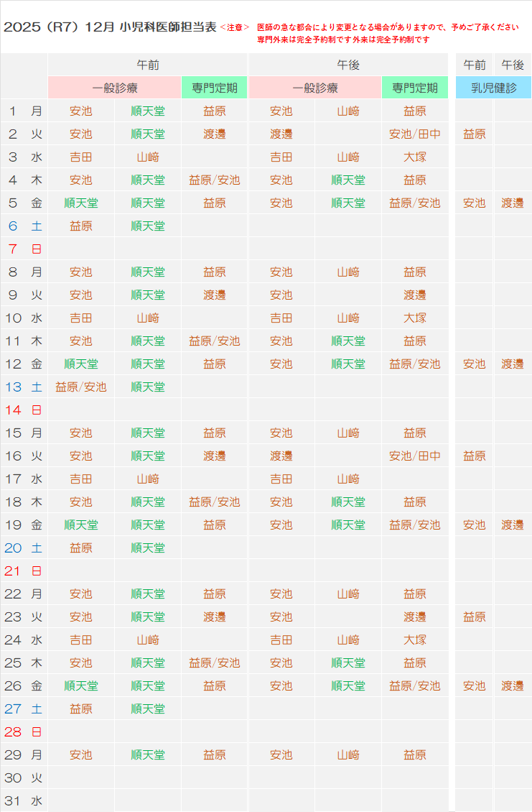Screen dimensions: 532x812
Task: Click 渡邊 in December 5 乳児健診 afternoon column
Action: 513,203
